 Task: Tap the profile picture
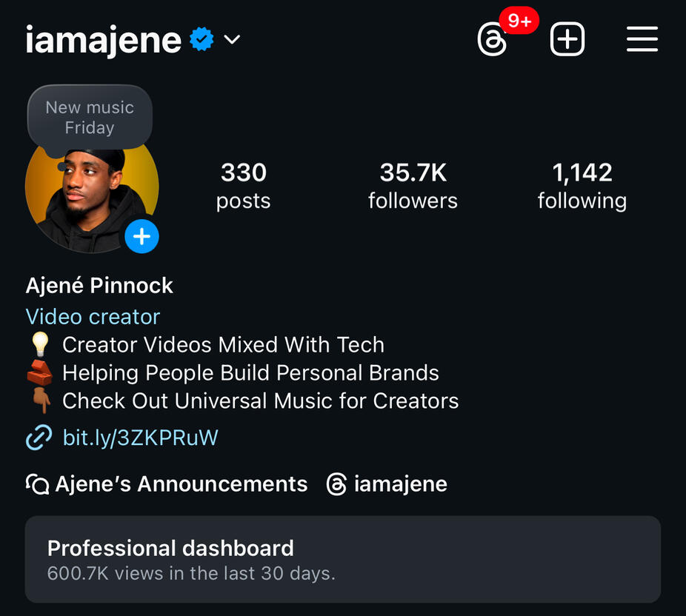pyautogui.click(x=85, y=196)
